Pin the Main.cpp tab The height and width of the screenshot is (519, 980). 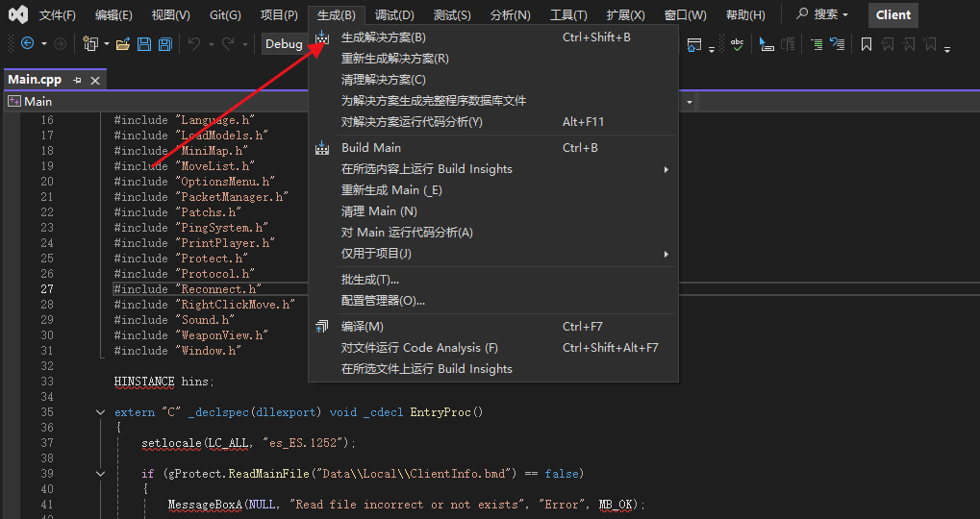pyautogui.click(x=78, y=81)
